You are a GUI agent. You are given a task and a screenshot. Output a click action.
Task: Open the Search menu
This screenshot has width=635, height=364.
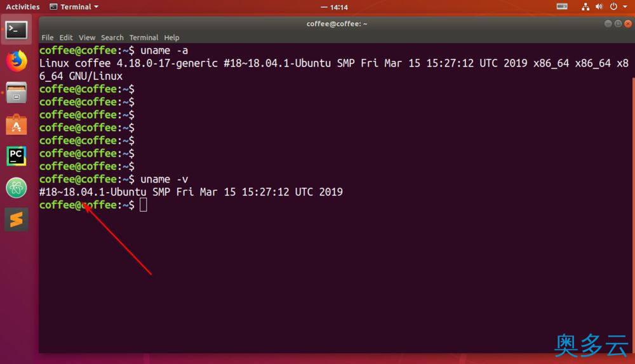coord(112,37)
